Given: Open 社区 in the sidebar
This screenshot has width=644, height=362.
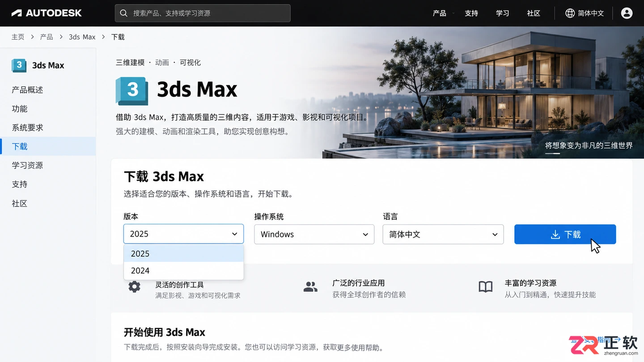Looking at the screenshot, I should 20,203.
